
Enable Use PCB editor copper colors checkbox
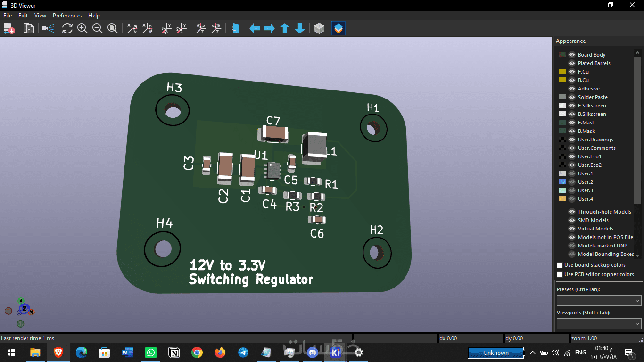[560, 274]
